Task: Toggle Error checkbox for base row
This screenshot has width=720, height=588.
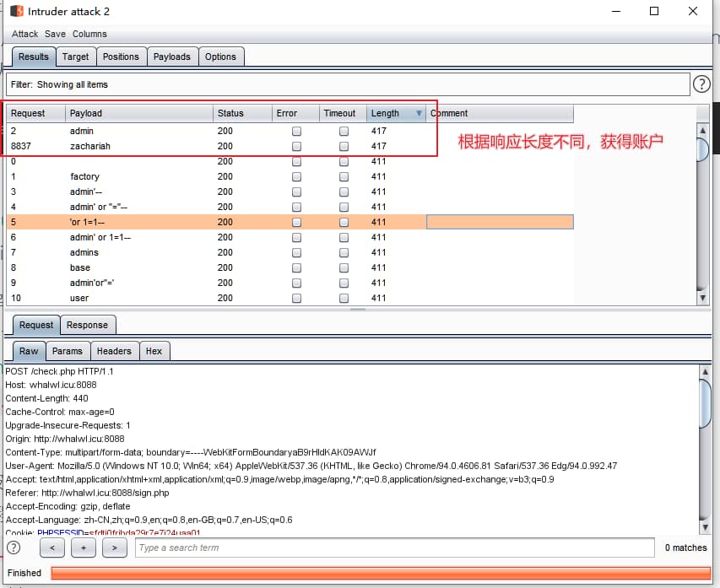Action: (x=296, y=267)
